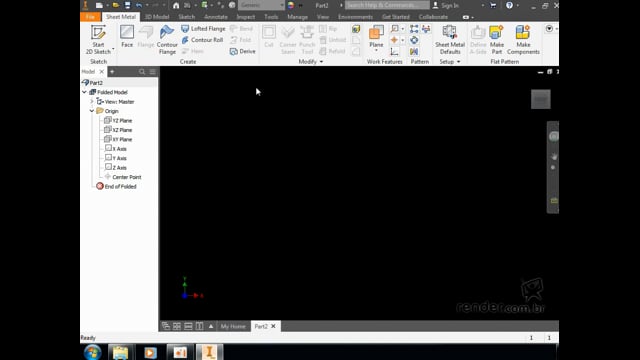Select the Circular Pattern icon
Image resolution: width=640 pixels, height=360 pixels.
(414, 40)
